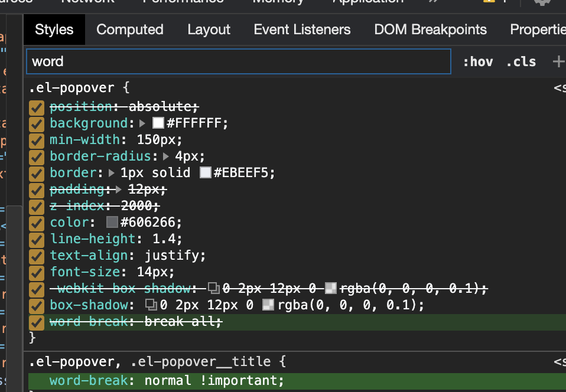The height and width of the screenshot is (392, 566).
Task: Click the text-align property name
Action: (x=89, y=255)
